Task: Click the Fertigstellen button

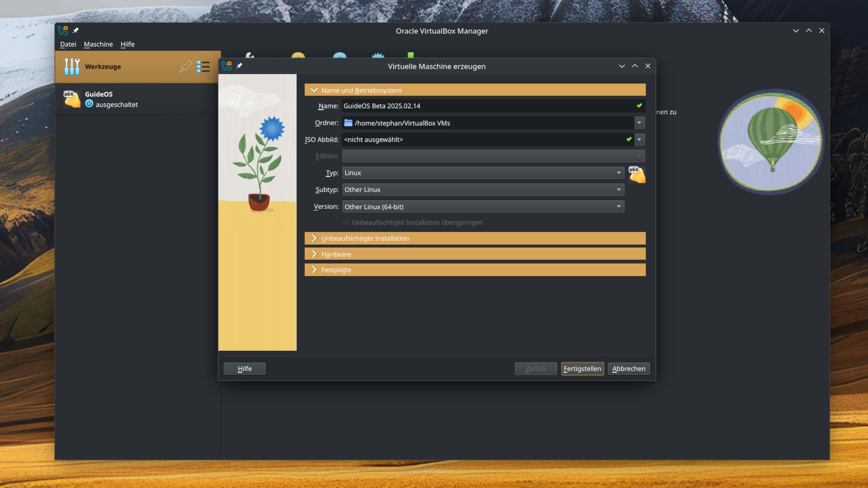Action: 582,369
